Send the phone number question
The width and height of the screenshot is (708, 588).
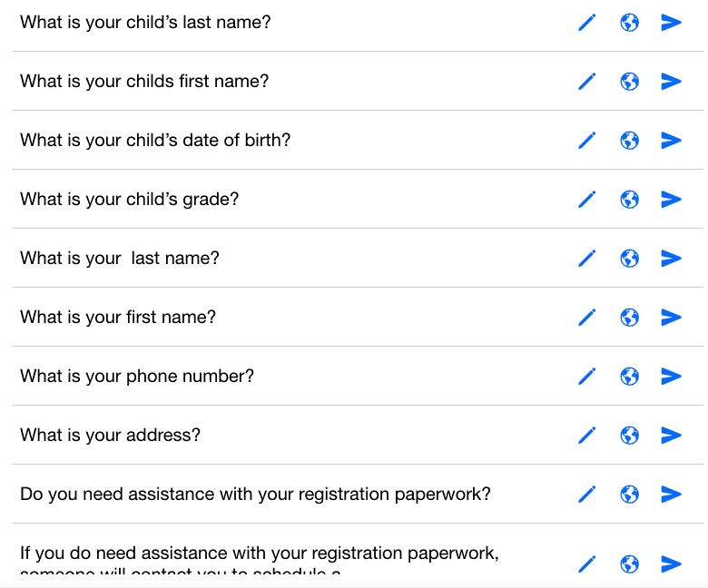(671, 377)
